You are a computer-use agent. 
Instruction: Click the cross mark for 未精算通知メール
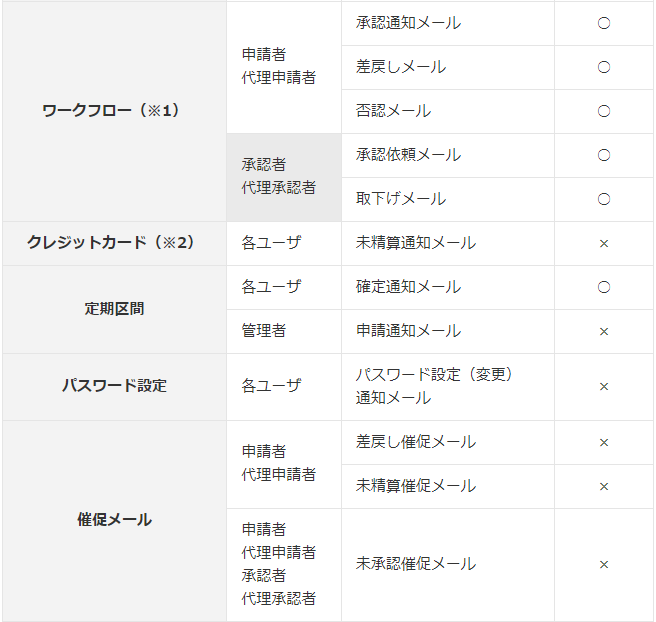tap(604, 243)
